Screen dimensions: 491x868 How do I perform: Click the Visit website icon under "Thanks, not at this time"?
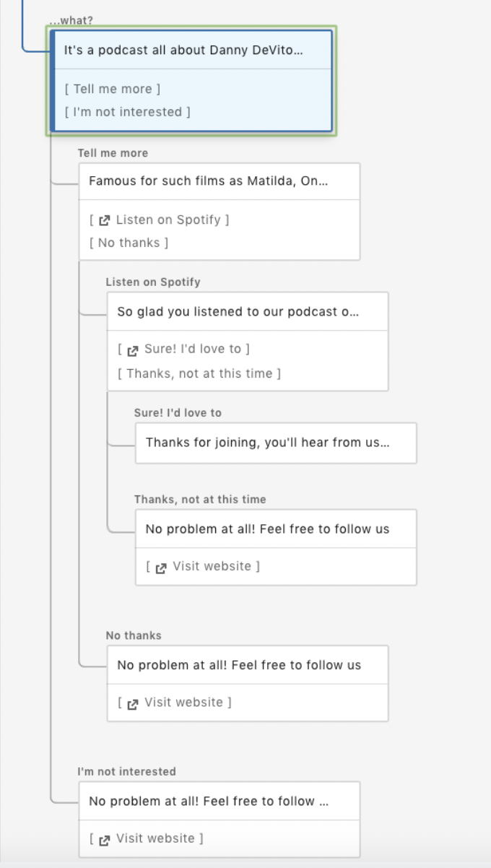(x=162, y=568)
